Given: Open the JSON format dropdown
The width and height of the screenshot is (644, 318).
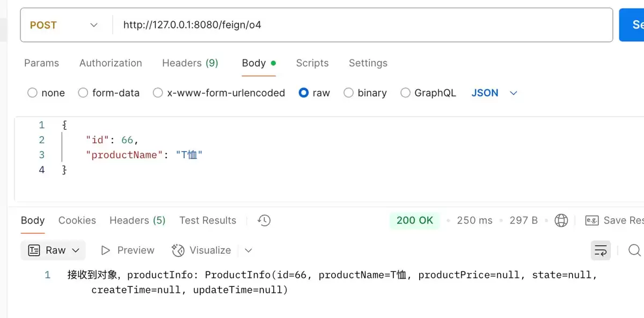Looking at the screenshot, I should [494, 93].
